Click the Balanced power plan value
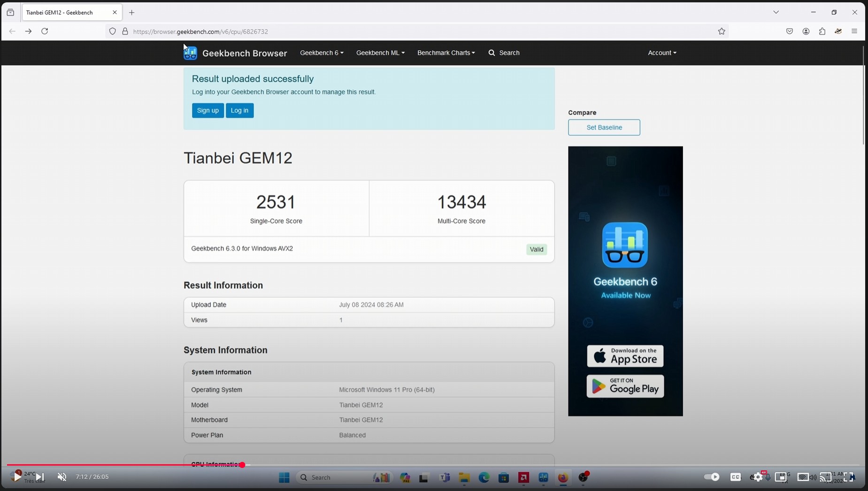The height and width of the screenshot is (491, 868). (353, 436)
